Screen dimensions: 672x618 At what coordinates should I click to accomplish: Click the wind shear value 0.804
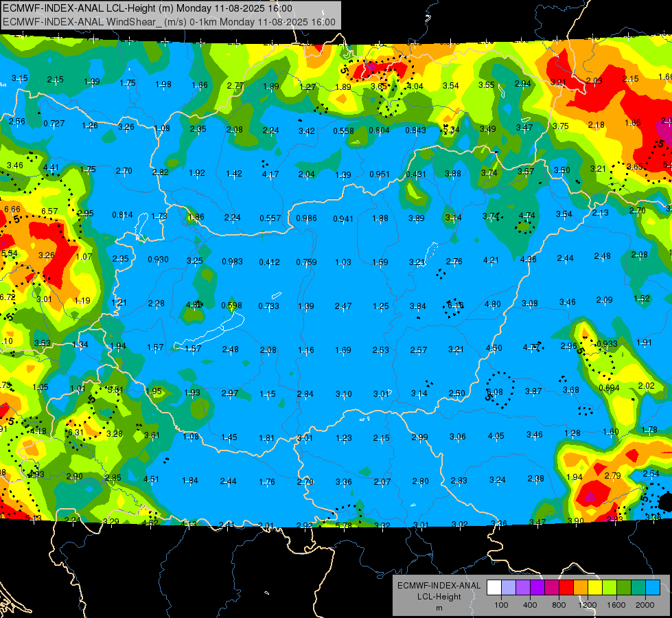(380, 130)
